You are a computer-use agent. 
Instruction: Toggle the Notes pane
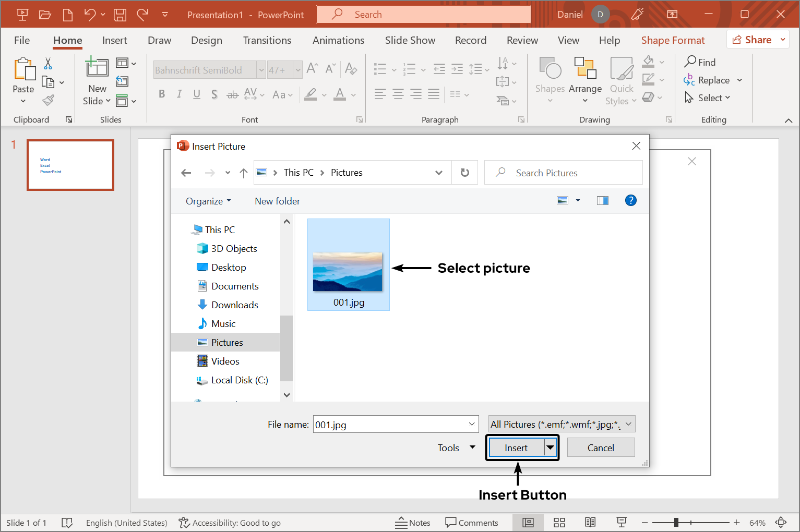tap(413, 523)
